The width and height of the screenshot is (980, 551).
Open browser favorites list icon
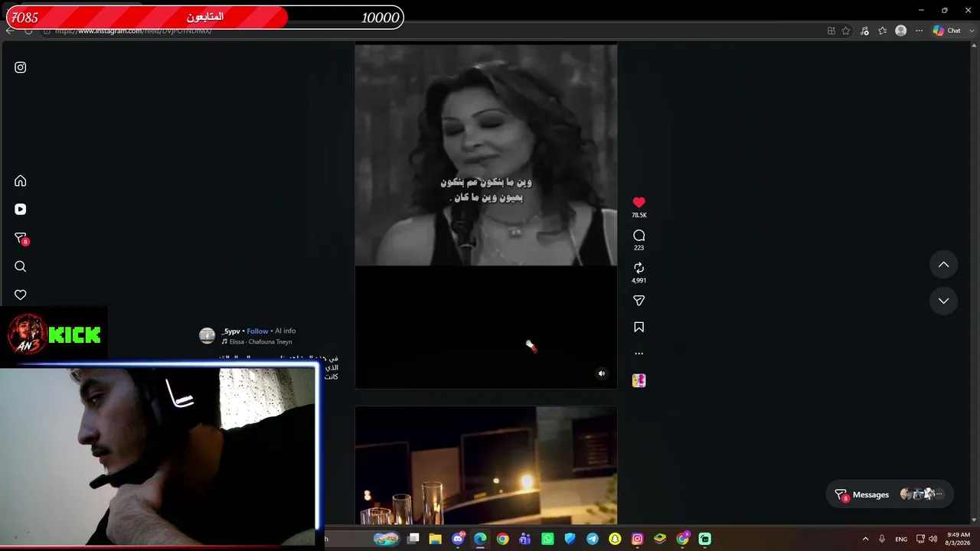click(x=882, y=31)
